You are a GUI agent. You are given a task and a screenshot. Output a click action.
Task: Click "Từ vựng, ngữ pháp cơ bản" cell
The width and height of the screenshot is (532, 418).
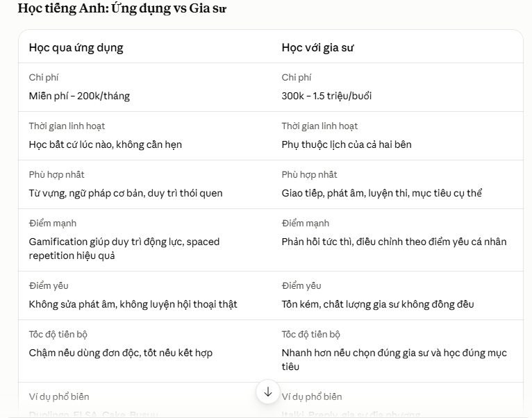[x=126, y=194]
